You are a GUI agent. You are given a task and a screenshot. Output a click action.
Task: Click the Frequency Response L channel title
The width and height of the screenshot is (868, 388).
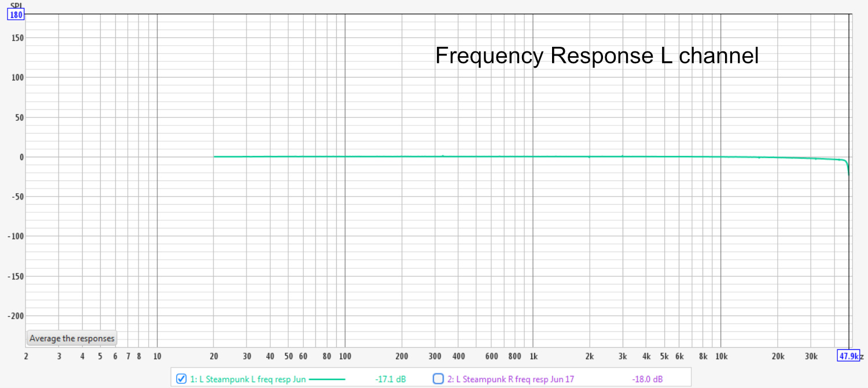597,56
